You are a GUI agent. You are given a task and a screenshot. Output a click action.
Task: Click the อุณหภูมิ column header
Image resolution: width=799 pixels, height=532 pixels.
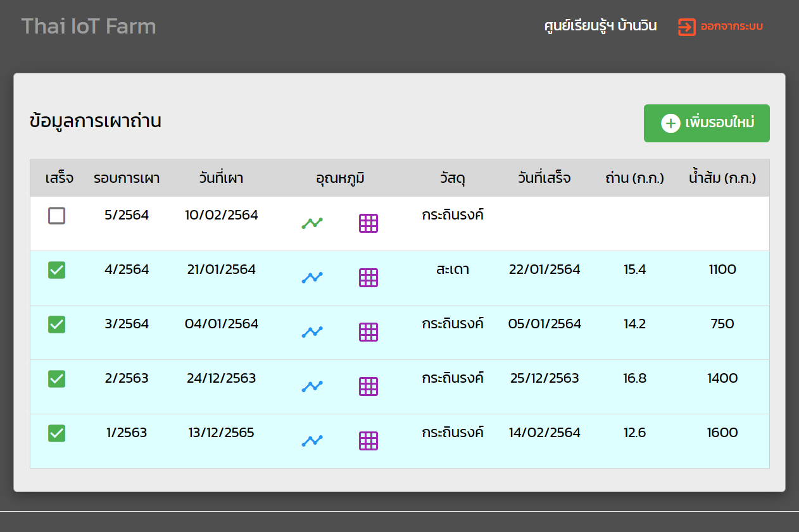pos(341,178)
